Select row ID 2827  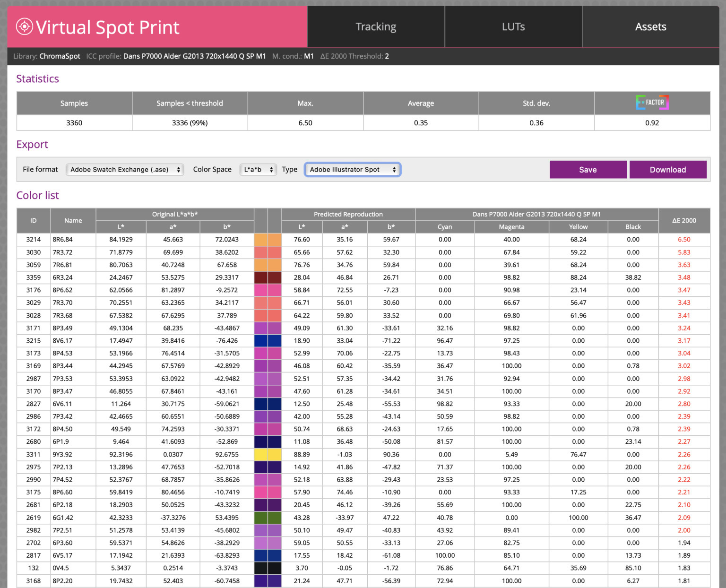pos(34,404)
